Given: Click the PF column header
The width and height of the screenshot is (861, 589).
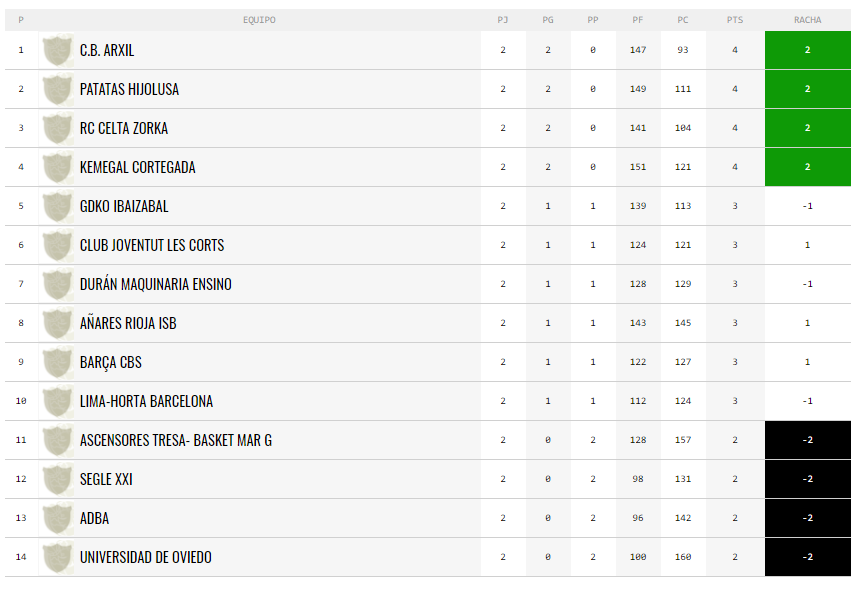Looking at the screenshot, I should point(638,20).
